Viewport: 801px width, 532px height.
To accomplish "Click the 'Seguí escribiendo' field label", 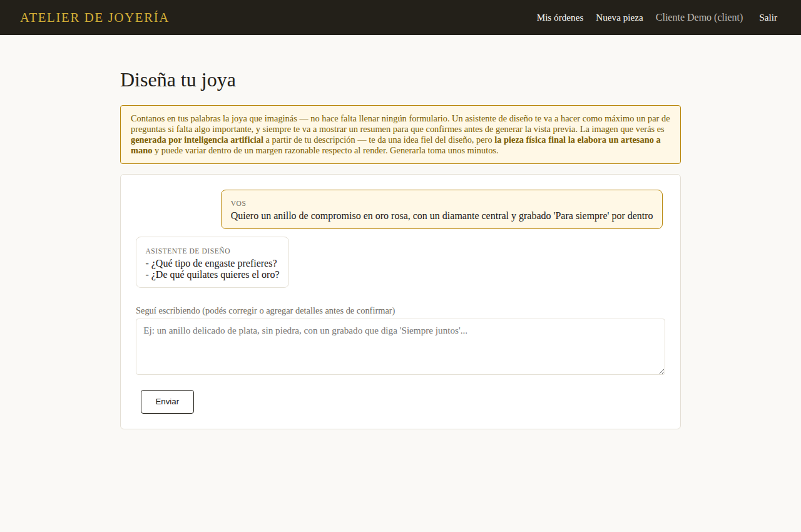I will tap(265, 310).
